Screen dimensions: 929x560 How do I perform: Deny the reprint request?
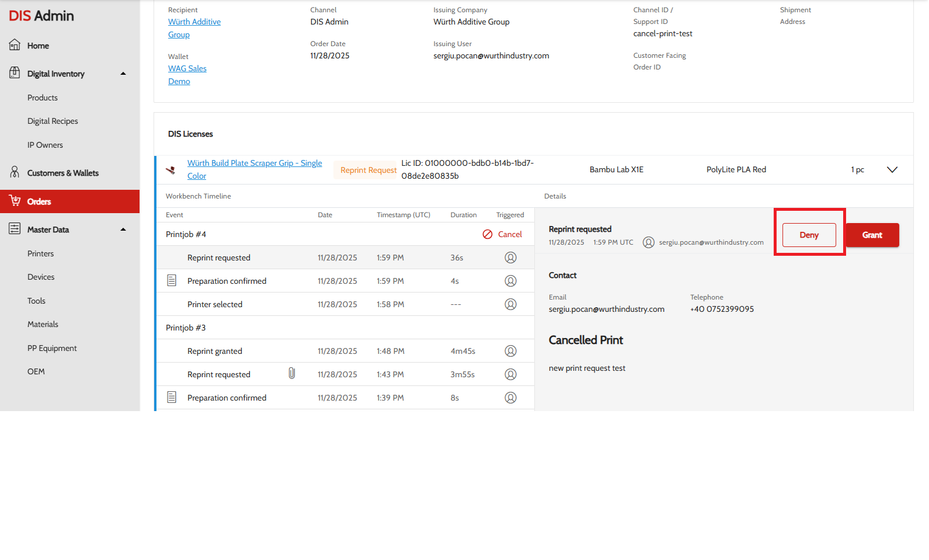tap(809, 235)
